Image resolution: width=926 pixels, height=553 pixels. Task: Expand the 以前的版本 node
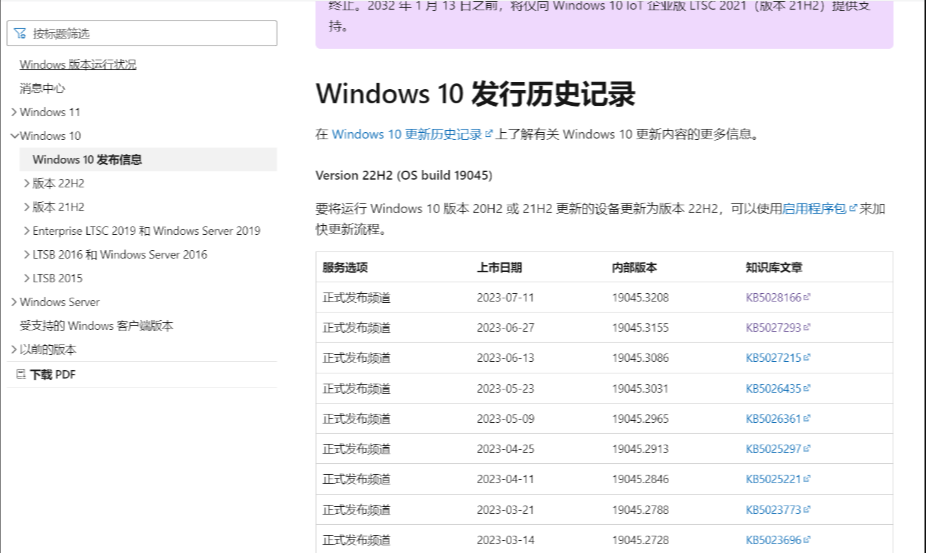coord(14,349)
